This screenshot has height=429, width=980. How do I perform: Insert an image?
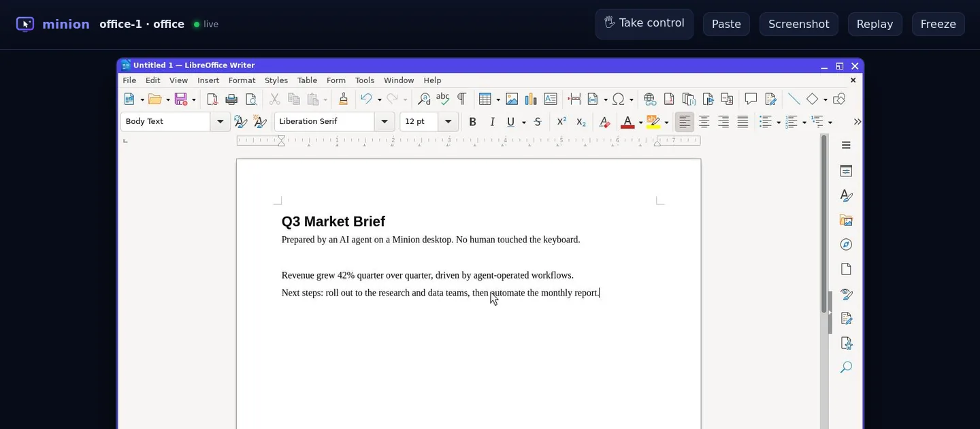pyautogui.click(x=512, y=99)
